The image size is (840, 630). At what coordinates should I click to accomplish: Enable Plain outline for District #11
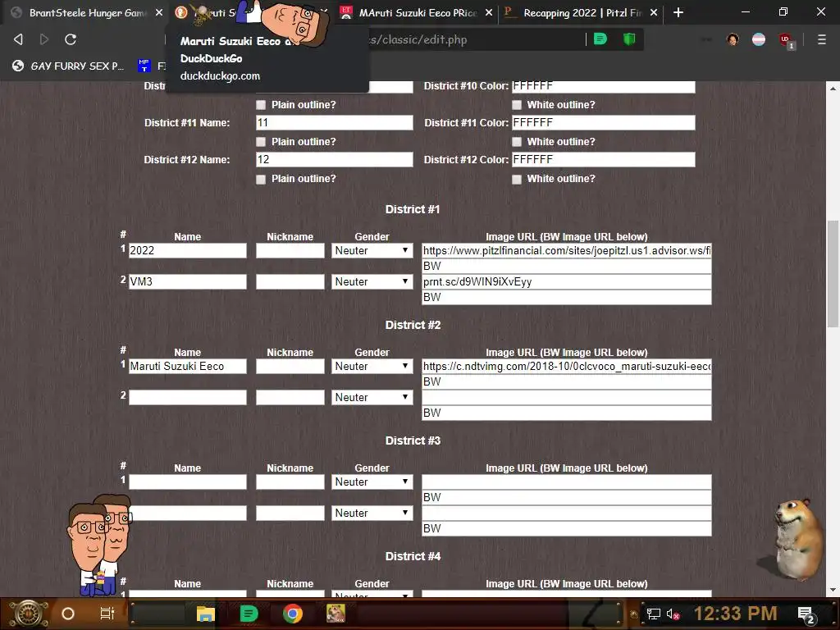click(261, 142)
